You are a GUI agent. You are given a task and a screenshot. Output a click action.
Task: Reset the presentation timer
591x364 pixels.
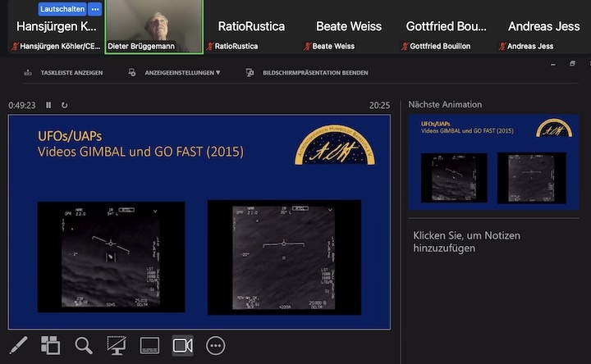pyautogui.click(x=65, y=105)
